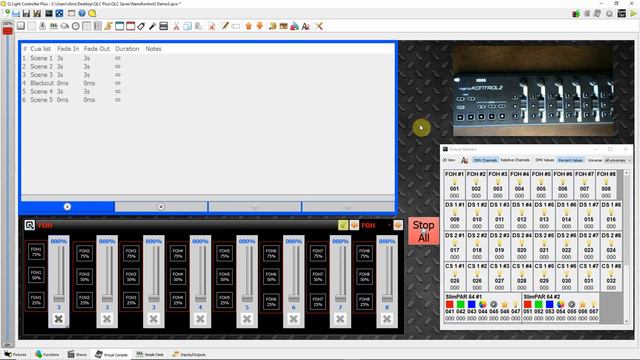
Task: Add a new clock widget
Action: coord(164,26)
